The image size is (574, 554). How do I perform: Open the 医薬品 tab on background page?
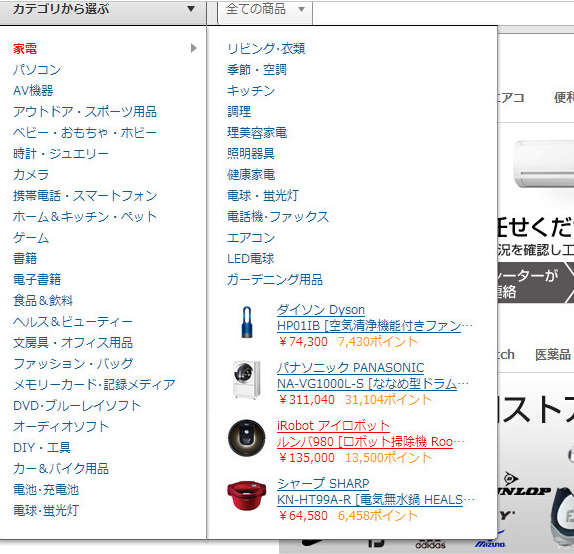[553, 354]
